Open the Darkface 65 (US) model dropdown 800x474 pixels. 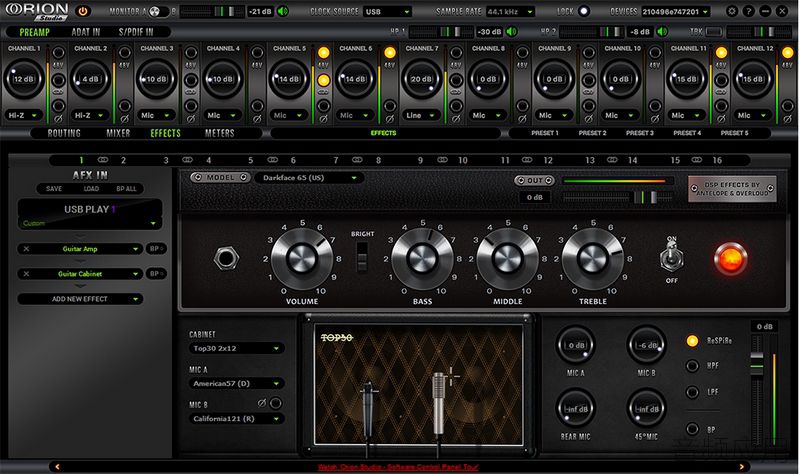pyautogui.click(x=310, y=178)
